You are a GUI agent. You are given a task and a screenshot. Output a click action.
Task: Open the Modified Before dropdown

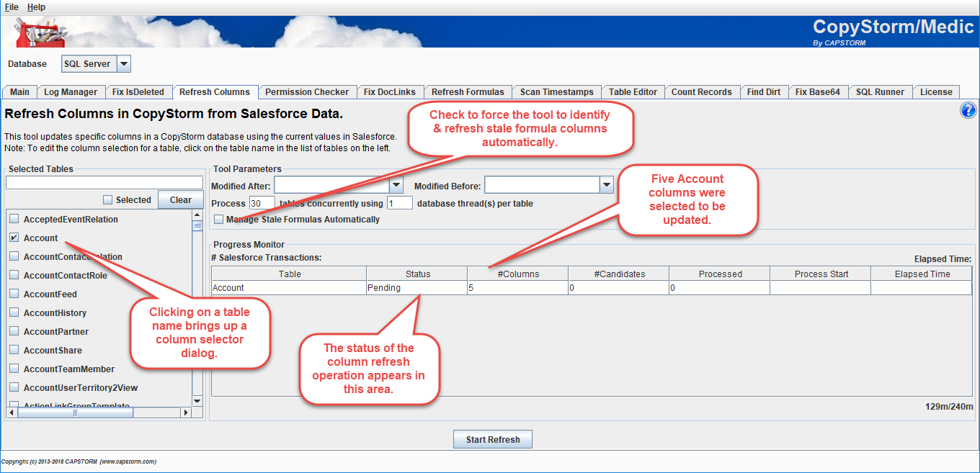pyautogui.click(x=606, y=186)
